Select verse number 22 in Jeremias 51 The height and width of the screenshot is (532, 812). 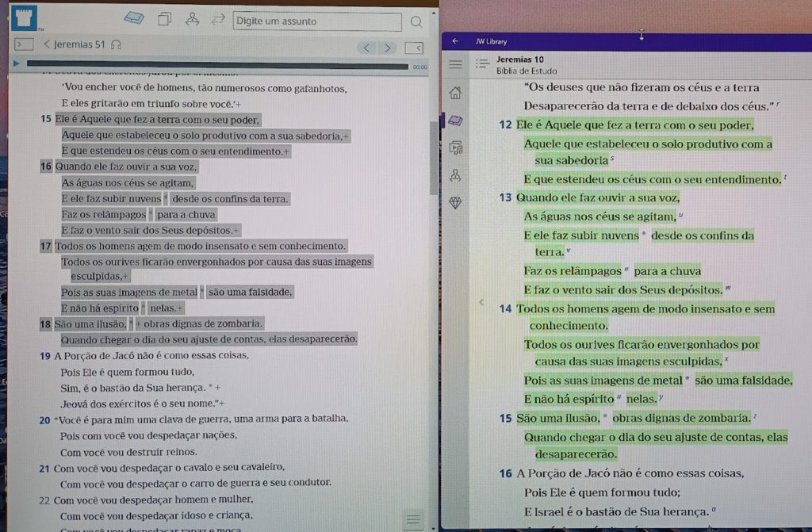44,501
